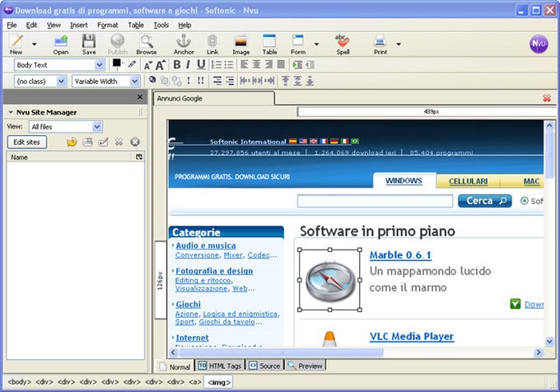Insert an Image via toolbar icon
The image size is (560, 392).
(x=241, y=44)
